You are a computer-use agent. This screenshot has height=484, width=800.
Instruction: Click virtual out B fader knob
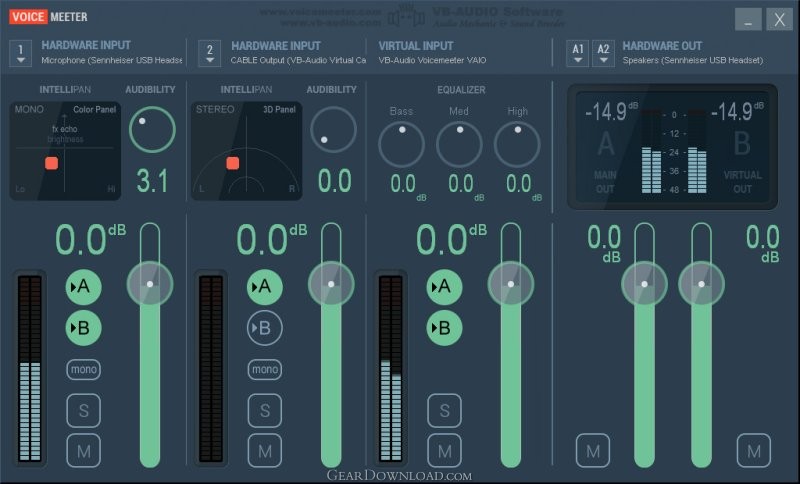tap(702, 284)
